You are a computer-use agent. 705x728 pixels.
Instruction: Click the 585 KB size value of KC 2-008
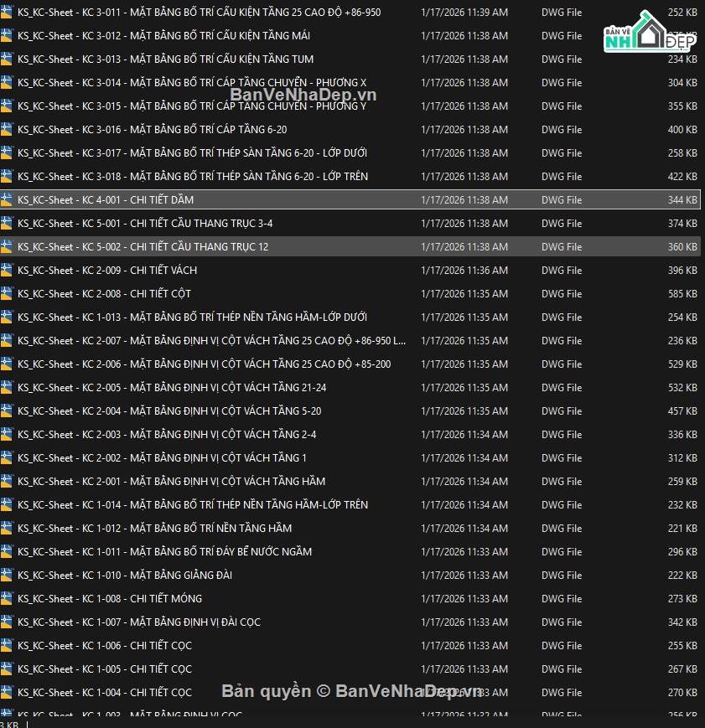(682, 293)
